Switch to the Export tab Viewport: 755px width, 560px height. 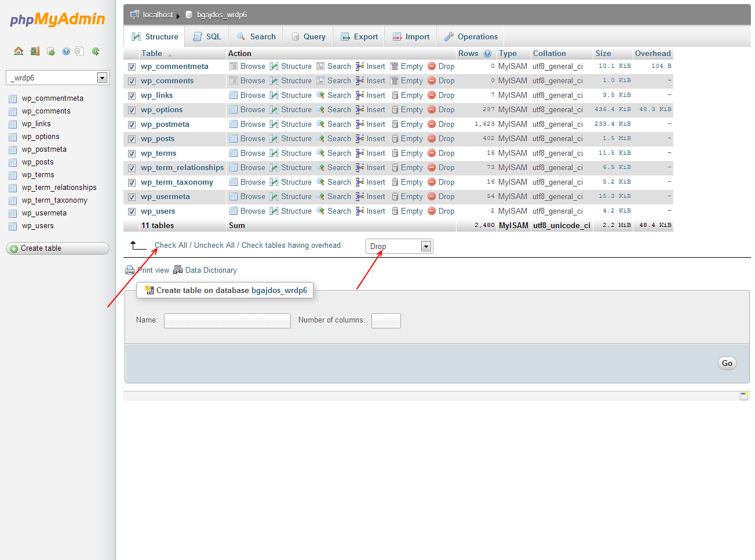(359, 36)
